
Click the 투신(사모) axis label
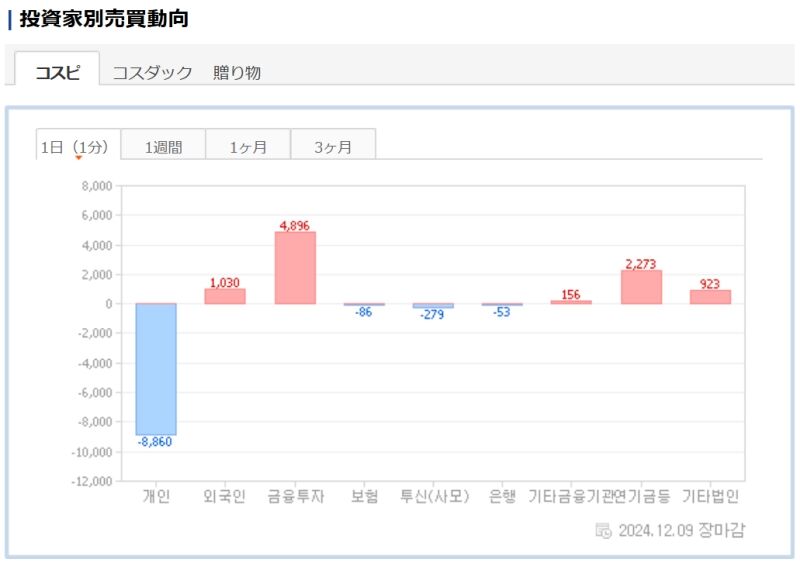[x=434, y=496]
